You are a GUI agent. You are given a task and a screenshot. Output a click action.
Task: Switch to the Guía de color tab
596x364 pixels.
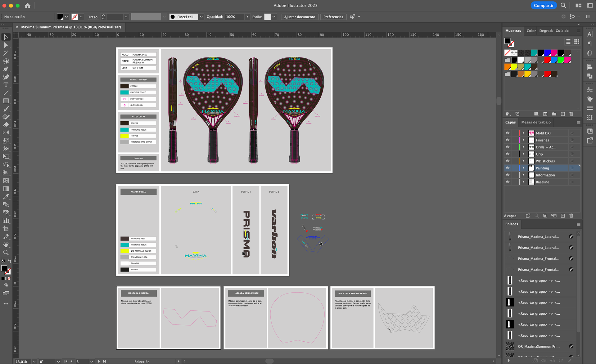(x=562, y=31)
